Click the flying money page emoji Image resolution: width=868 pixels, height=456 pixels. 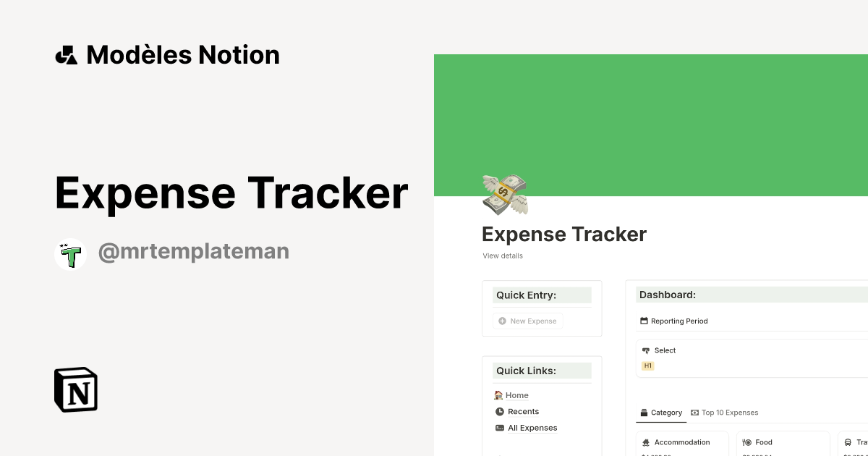click(504, 194)
